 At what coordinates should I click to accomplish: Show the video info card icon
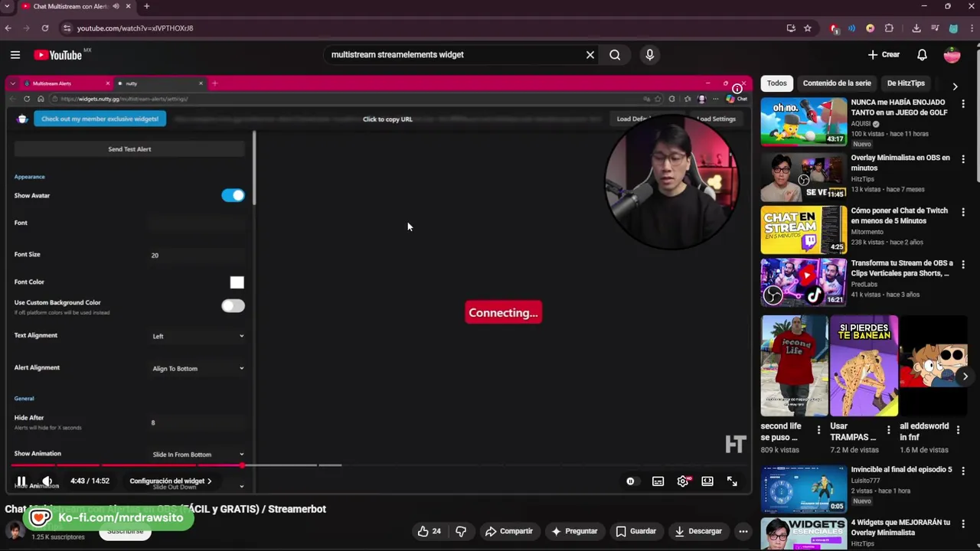click(x=737, y=88)
